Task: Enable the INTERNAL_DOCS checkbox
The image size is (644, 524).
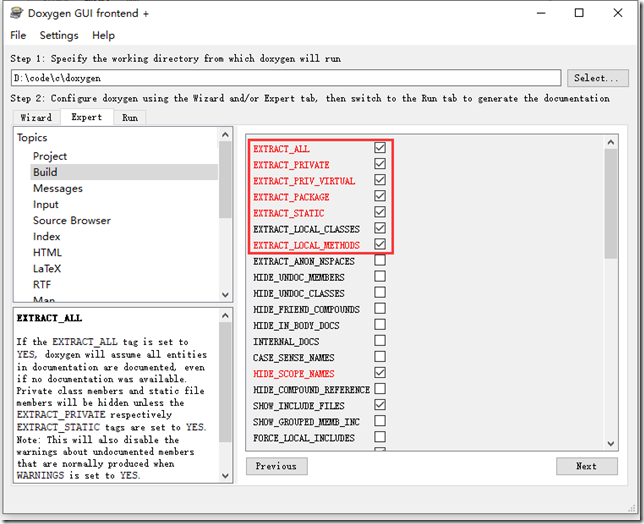Action: tap(380, 340)
